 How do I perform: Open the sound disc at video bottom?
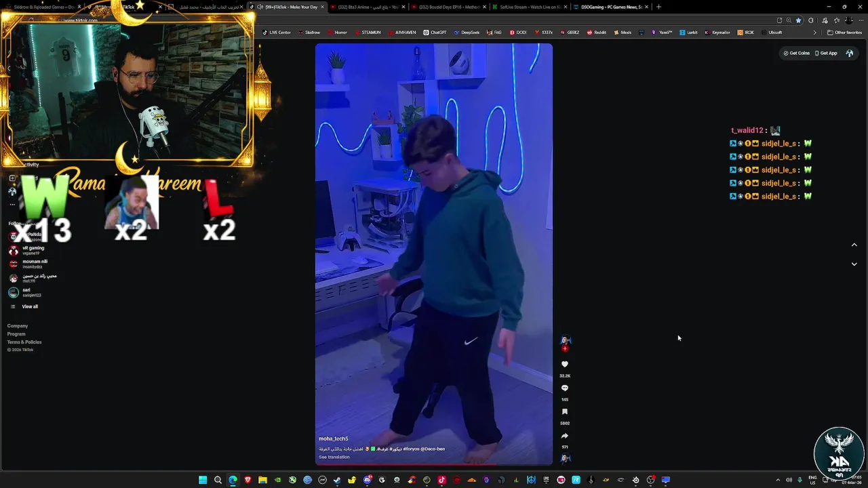click(565, 458)
